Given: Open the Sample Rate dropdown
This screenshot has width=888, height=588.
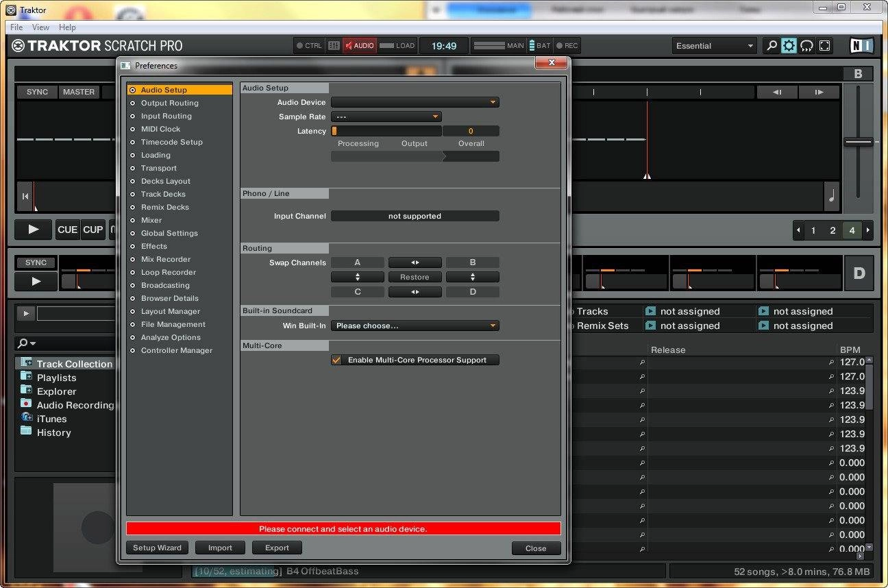Looking at the screenshot, I should click(x=386, y=117).
